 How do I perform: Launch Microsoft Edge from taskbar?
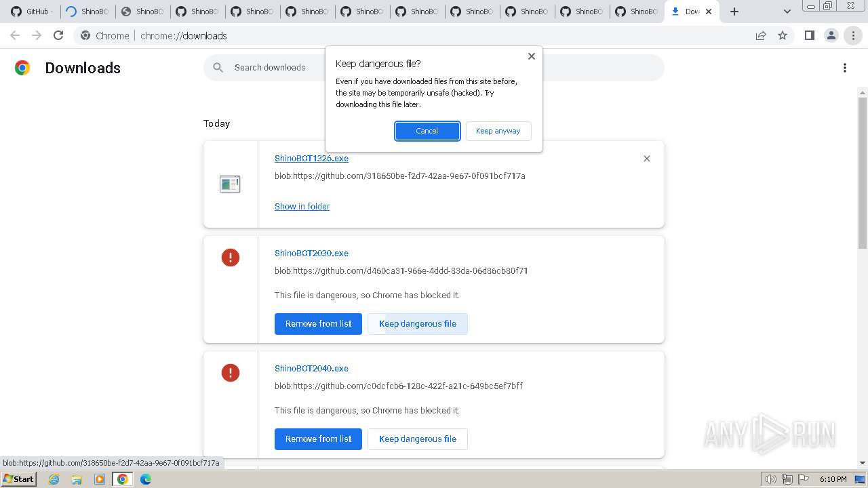point(146,479)
